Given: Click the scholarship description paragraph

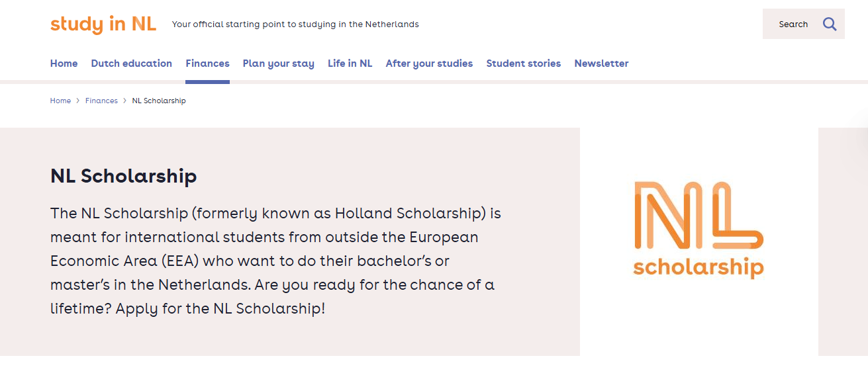Looking at the screenshot, I should [x=275, y=261].
